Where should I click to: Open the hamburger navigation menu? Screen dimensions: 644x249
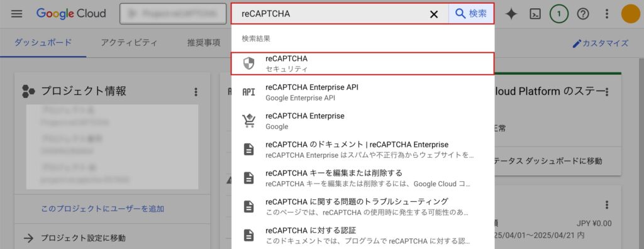click(17, 14)
